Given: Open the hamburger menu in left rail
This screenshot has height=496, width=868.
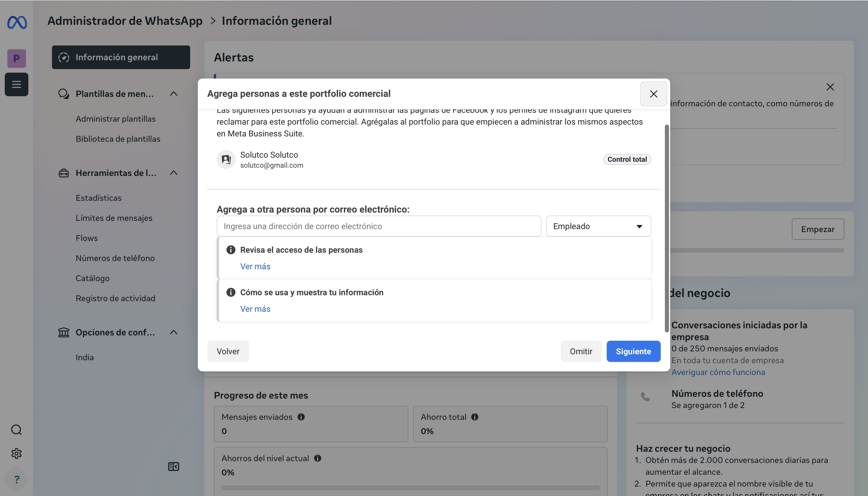Looking at the screenshot, I should pyautogui.click(x=16, y=84).
